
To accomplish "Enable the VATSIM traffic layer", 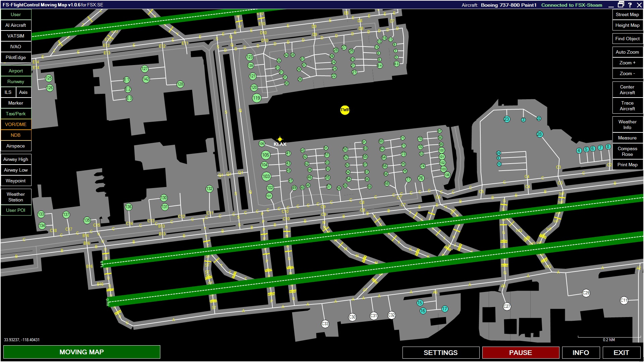I will point(16,36).
